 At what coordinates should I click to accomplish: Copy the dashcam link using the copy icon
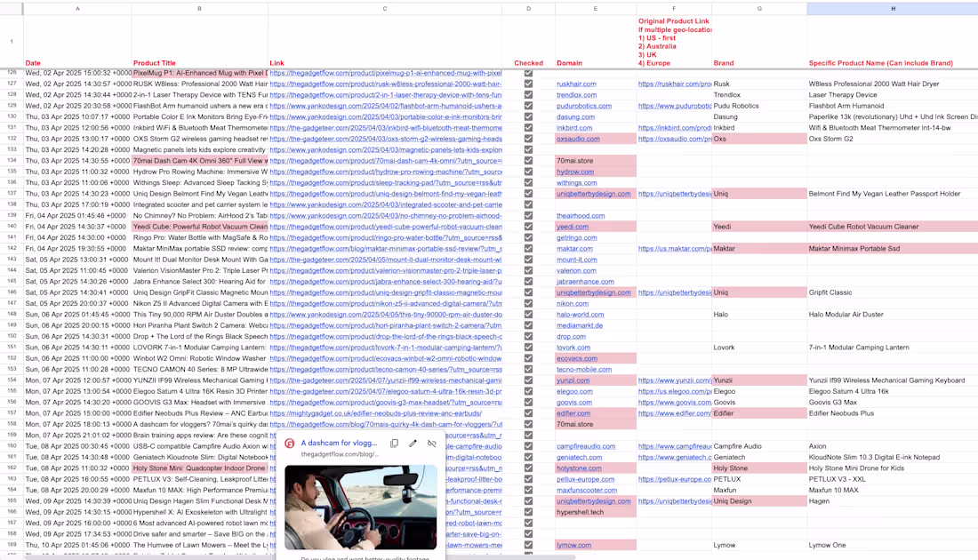click(x=394, y=443)
